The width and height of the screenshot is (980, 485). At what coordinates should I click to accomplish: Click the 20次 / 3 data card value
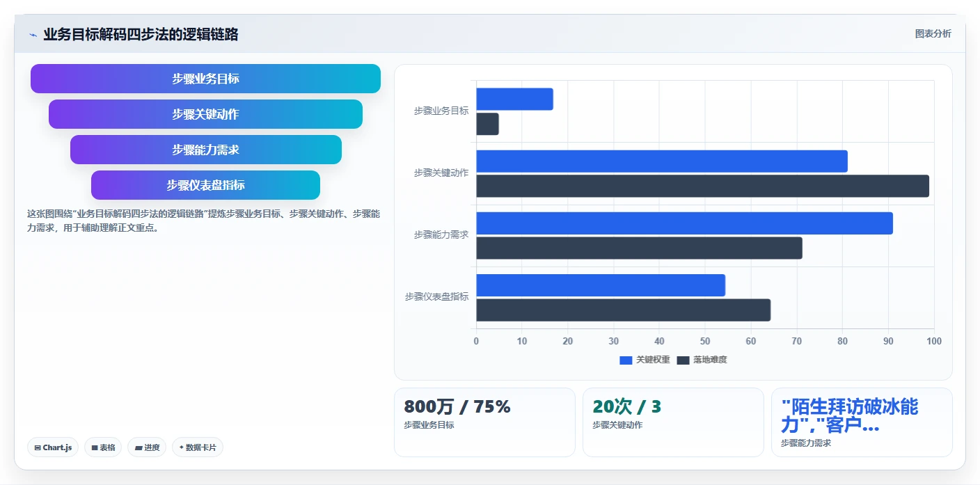click(627, 407)
